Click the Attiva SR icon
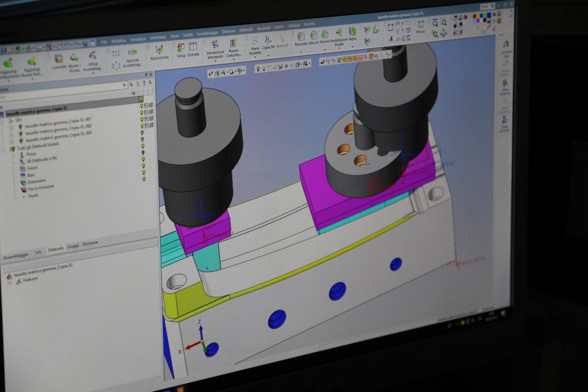Image resolution: width=588 pixels, height=392 pixels. pos(281,39)
